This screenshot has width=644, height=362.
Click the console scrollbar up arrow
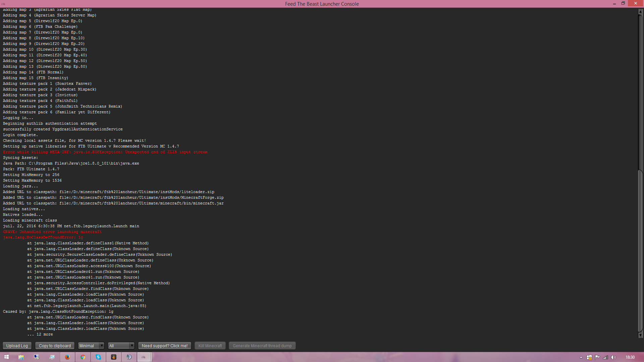click(640, 11)
